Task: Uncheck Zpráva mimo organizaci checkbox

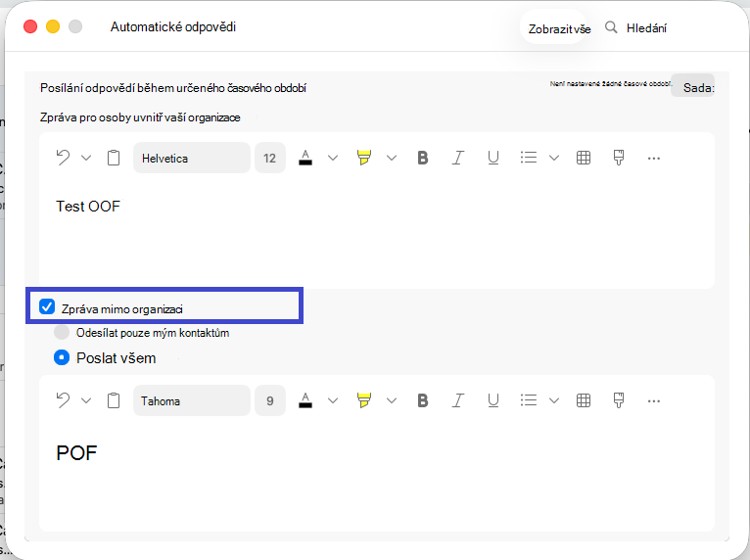Action: coord(47,306)
